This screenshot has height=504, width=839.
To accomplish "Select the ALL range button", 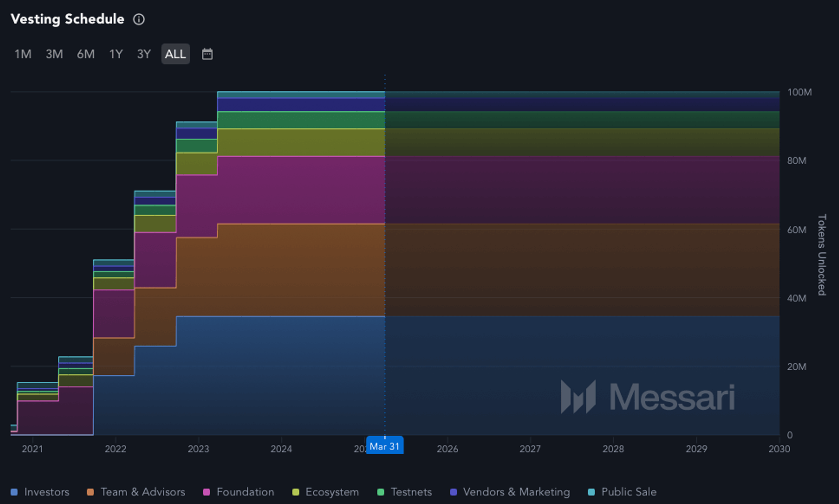I will (175, 54).
